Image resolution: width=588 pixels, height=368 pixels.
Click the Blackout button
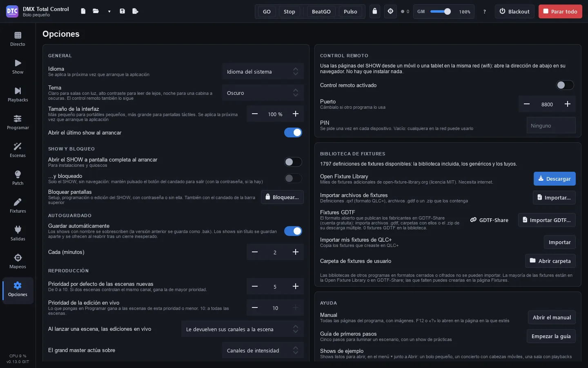(514, 11)
